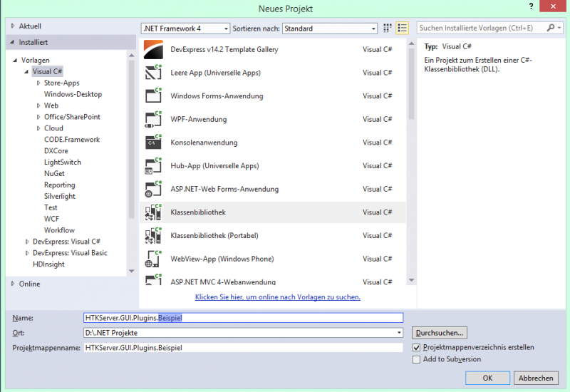The height and width of the screenshot is (392, 570).
Task: Select the Windows Forms-Anwendung template icon
Action: (x=154, y=96)
